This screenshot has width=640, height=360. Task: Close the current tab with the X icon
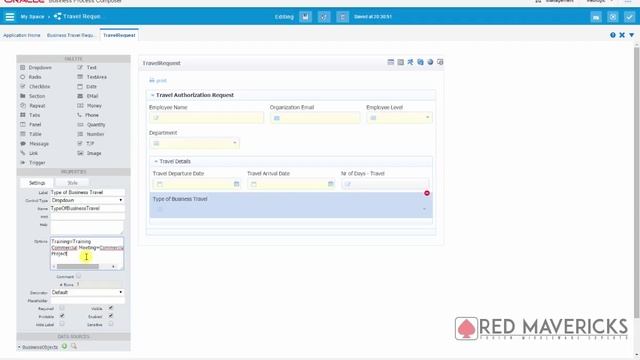622,35
